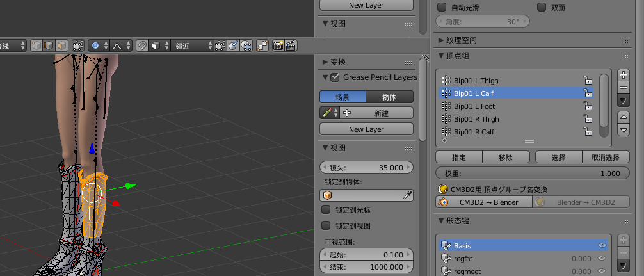Toggle Grease Pencil Layers checkbox
Viewport: 644px width, 276px height.
click(335, 77)
